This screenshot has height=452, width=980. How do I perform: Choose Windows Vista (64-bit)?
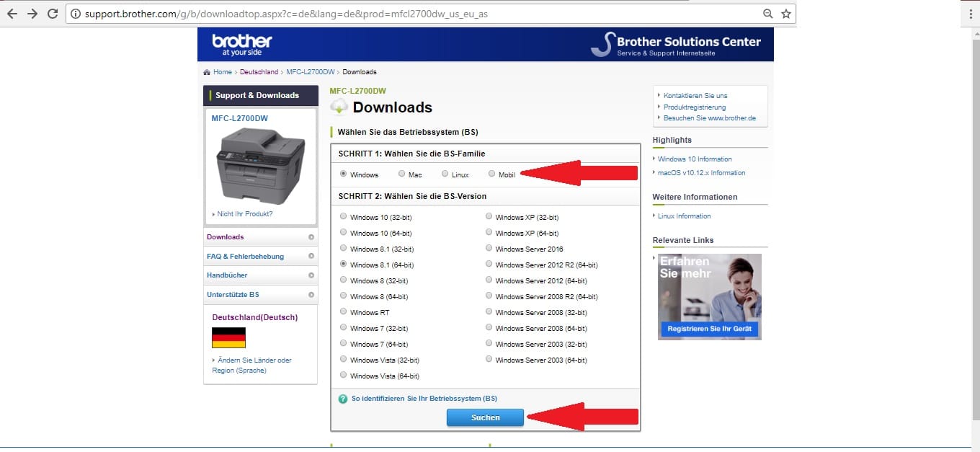pos(343,375)
